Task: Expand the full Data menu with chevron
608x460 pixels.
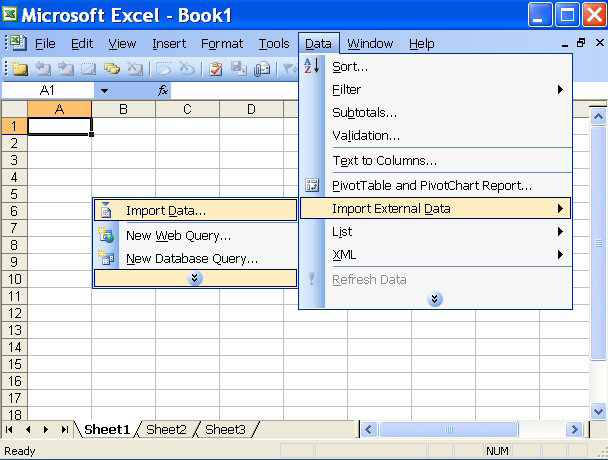Action: pos(434,299)
